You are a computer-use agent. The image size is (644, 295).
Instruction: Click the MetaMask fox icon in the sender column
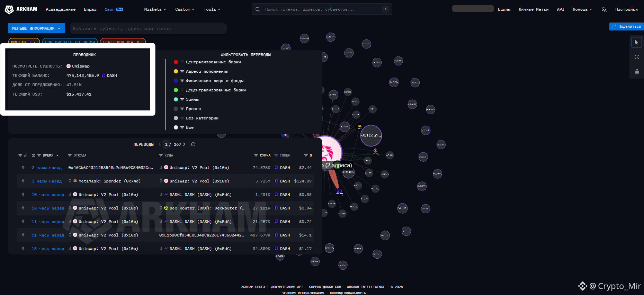click(75, 181)
